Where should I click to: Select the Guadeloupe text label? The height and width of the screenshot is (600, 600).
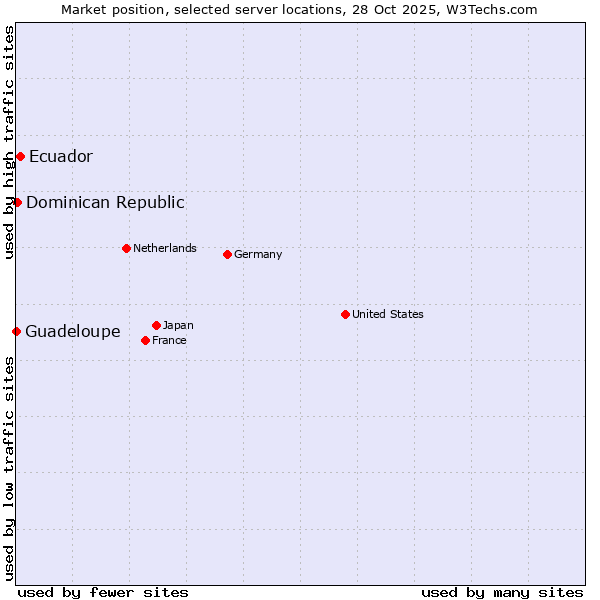(72, 331)
